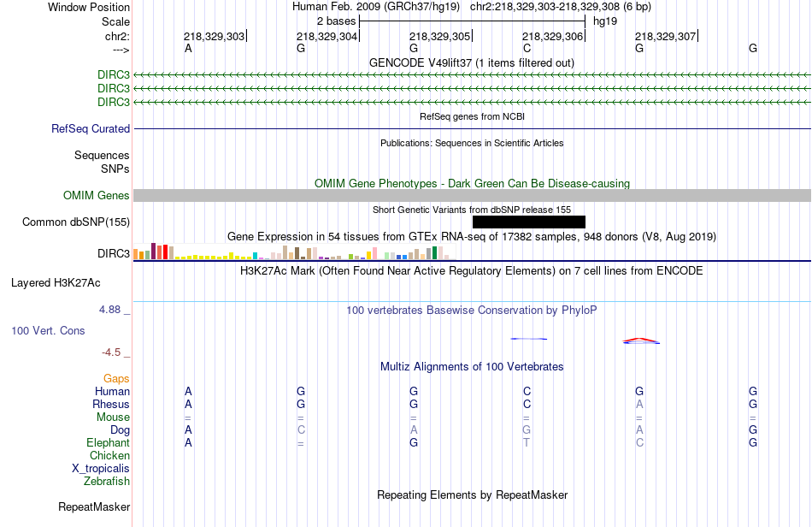The height and width of the screenshot is (527, 812).
Task: Select the Rhesus species row label
Action: [111, 404]
